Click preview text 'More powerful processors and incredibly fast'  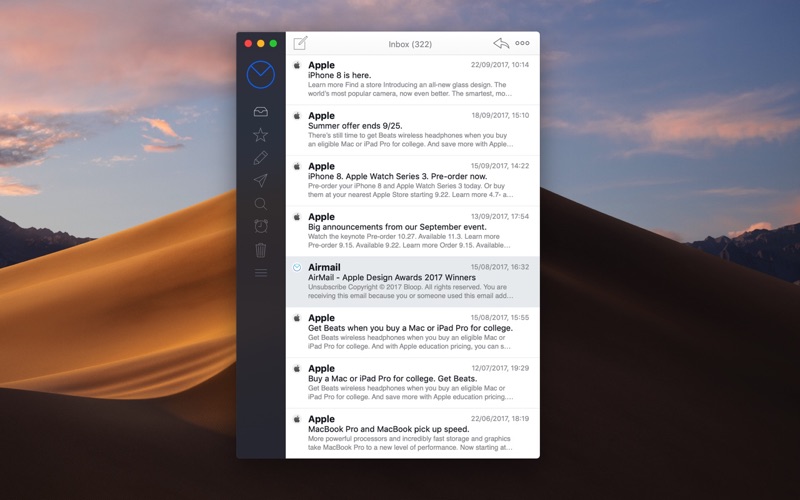point(410,443)
